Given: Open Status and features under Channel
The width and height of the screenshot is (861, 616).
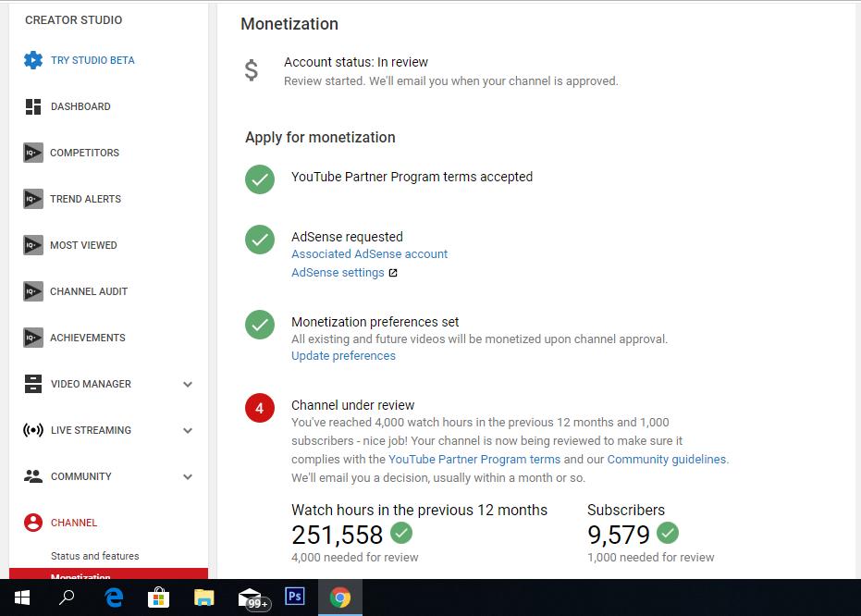Looking at the screenshot, I should click(95, 556).
